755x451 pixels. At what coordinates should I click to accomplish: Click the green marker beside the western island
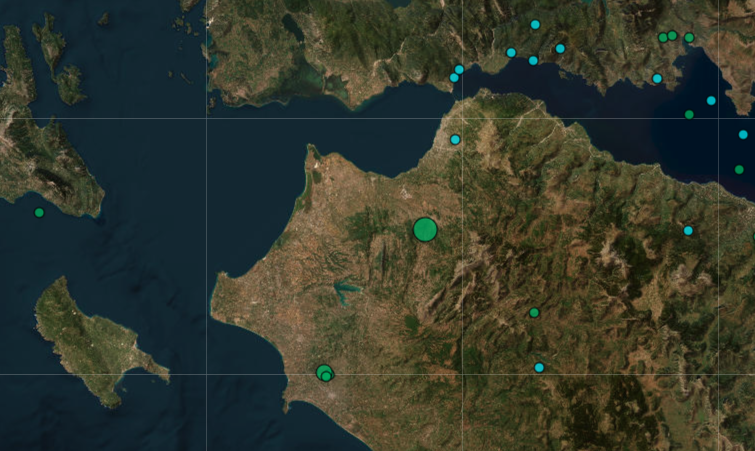point(39,212)
